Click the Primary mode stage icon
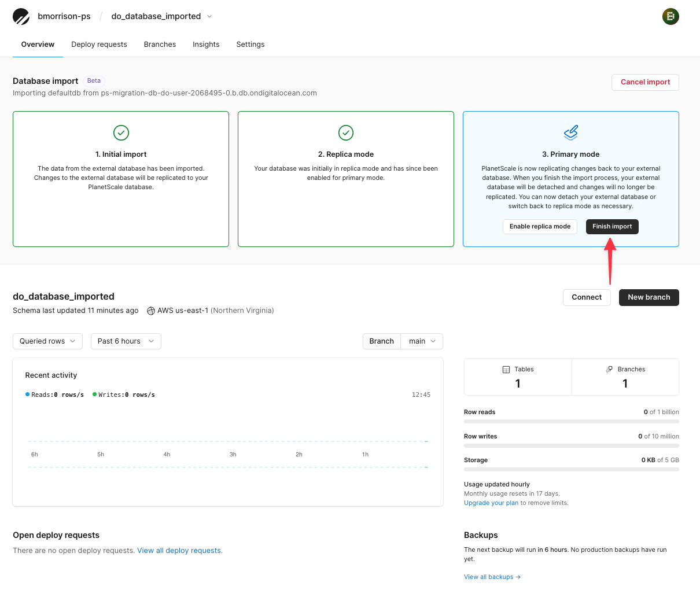700x601 pixels. pyautogui.click(x=571, y=133)
